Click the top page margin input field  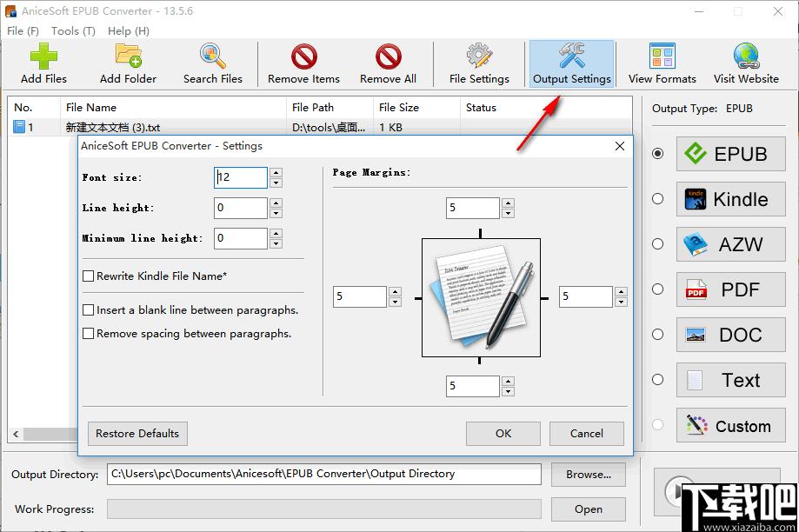click(x=472, y=208)
